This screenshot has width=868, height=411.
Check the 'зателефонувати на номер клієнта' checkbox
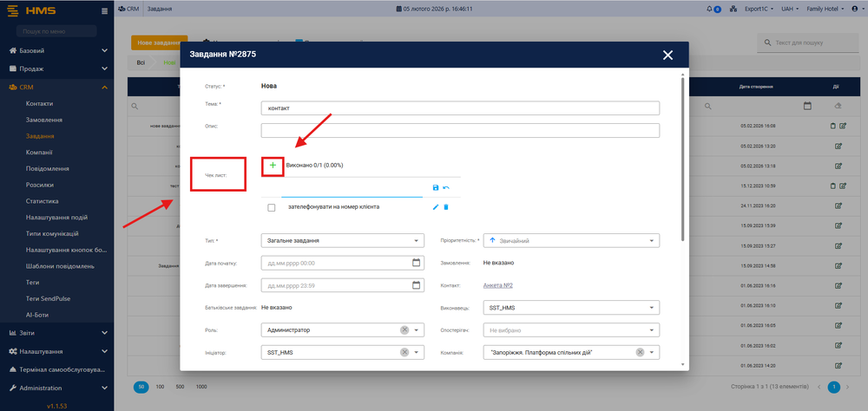click(x=272, y=208)
